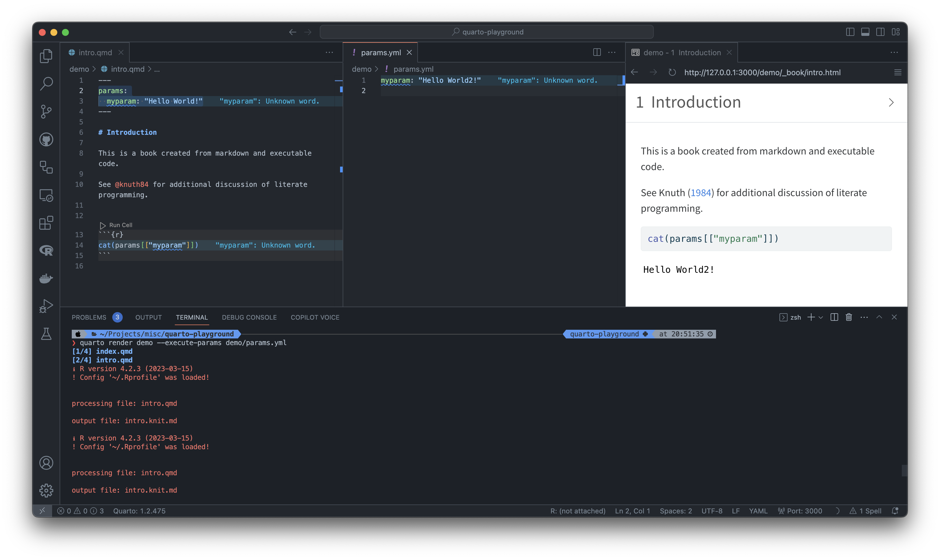
Task: Open more actions for params.yml editor group
Action: coord(612,52)
